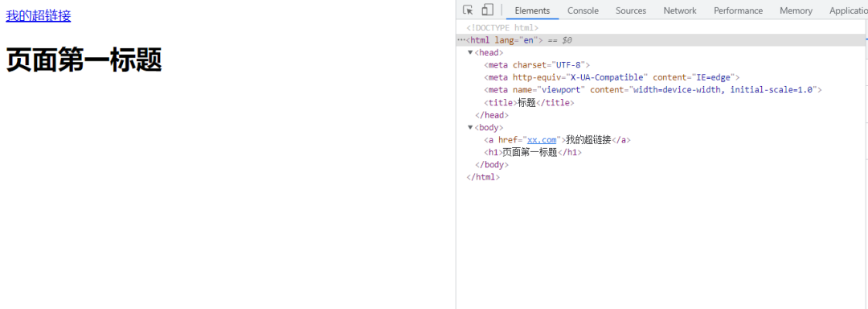
Task: Open the Application tab
Action: tap(848, 10)
